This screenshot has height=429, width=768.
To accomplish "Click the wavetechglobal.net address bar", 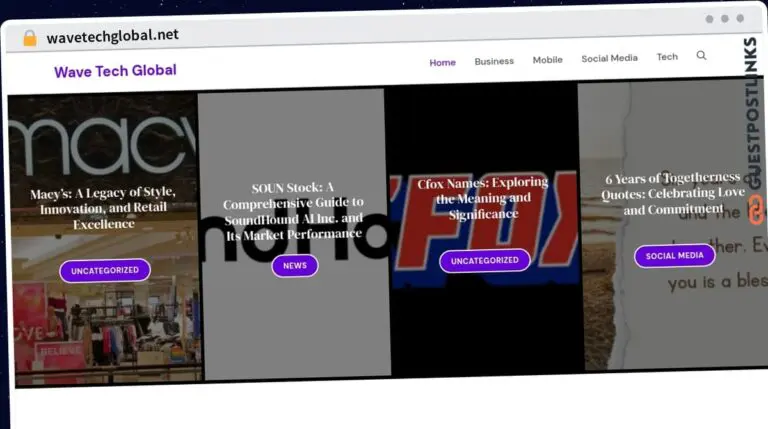I will click(x=112, y=36).
